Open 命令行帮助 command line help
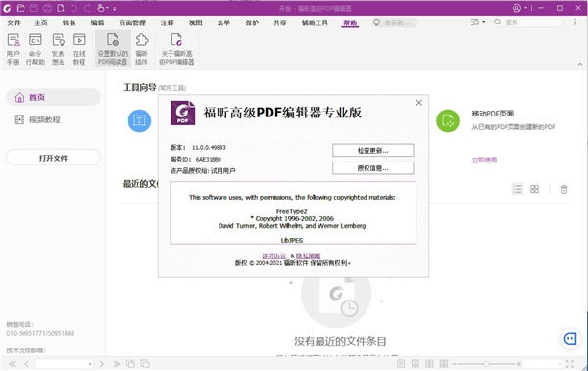 pyautogui.click(x=35, y=49)
